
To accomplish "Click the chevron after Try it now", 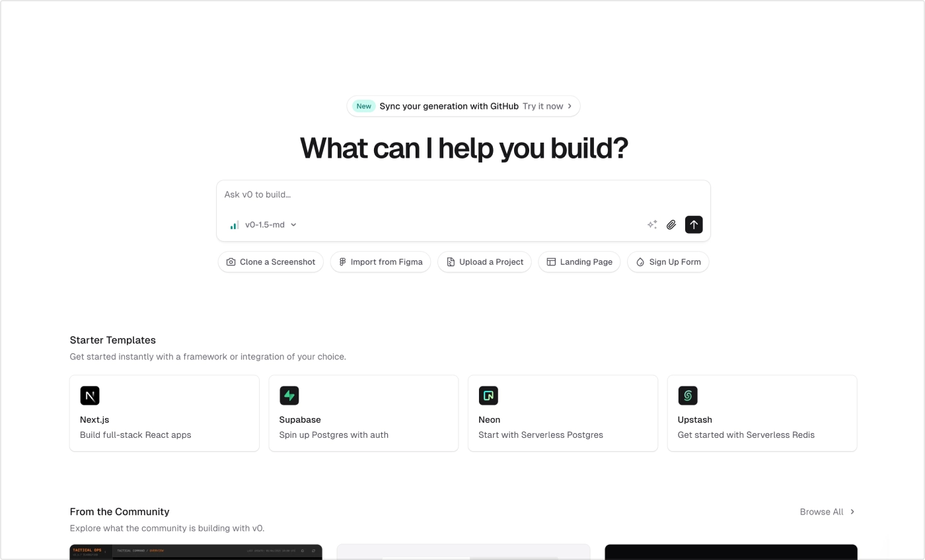I will (570, 106).
